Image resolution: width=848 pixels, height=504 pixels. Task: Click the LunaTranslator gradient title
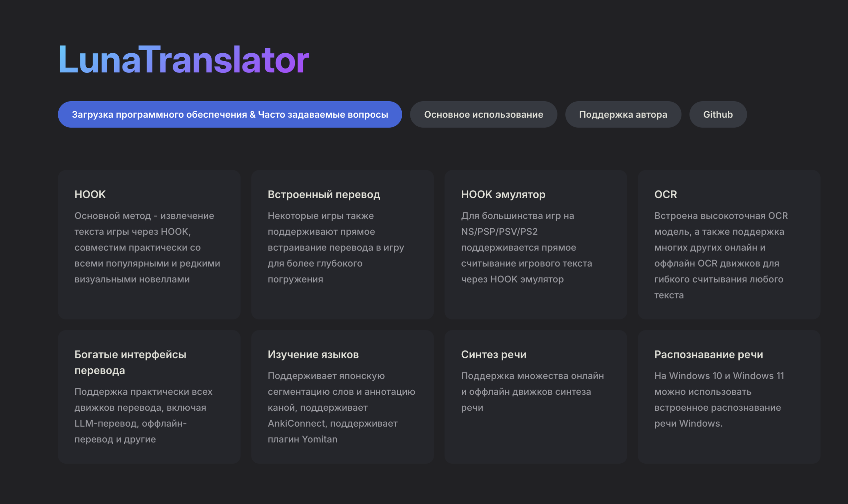(184, 60)
